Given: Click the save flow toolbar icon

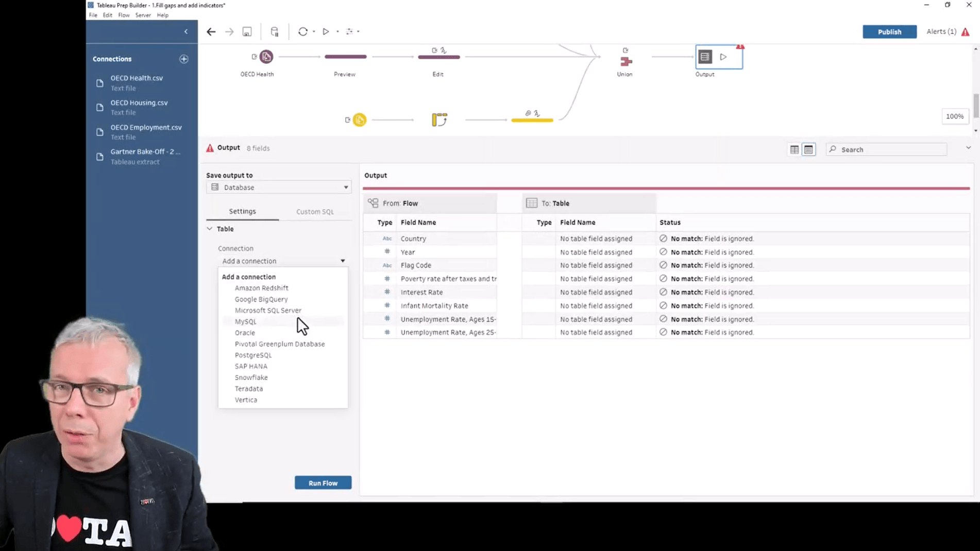Looking at the screenshot, I should click(x=247, y=31).
